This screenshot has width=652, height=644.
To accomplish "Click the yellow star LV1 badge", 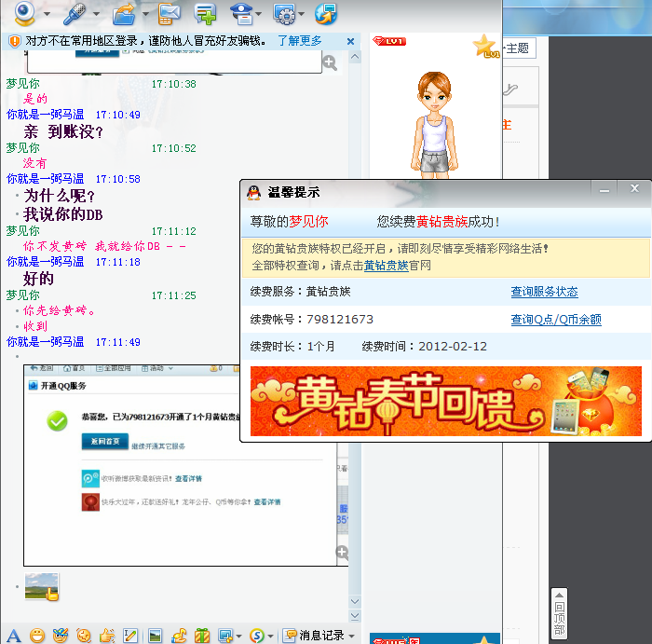I will pyautogui.click(x=486, y=47).
